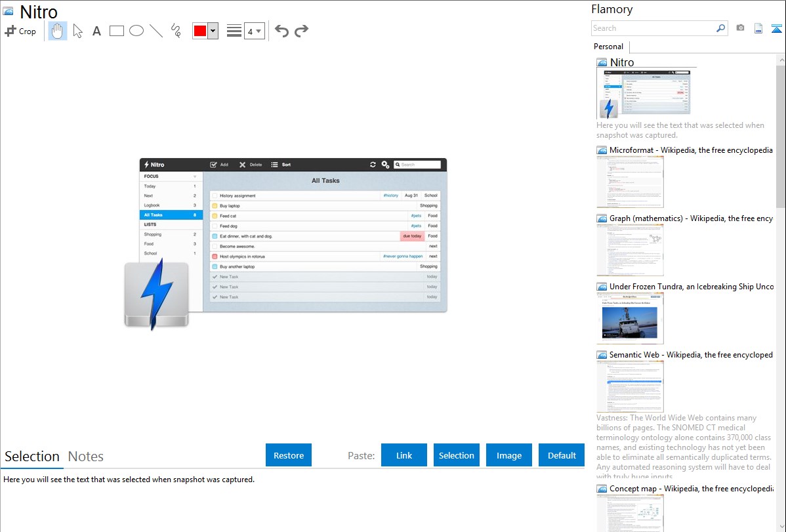Redo the last annotation
This screenshot has height=532, width=786.
coord(301,31)
